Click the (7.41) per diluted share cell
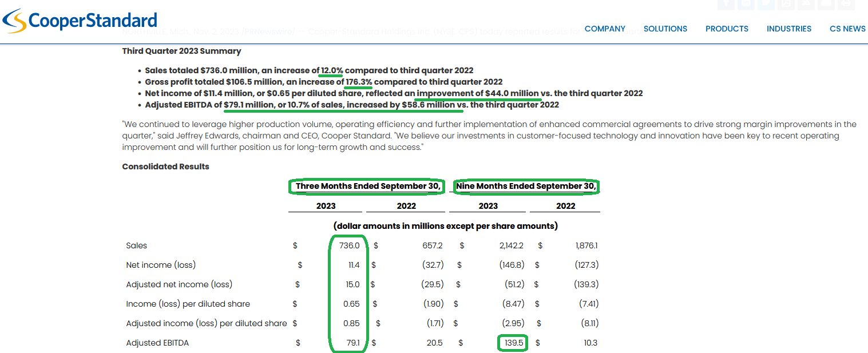868x353 pixels. click(x=589, y=304)
